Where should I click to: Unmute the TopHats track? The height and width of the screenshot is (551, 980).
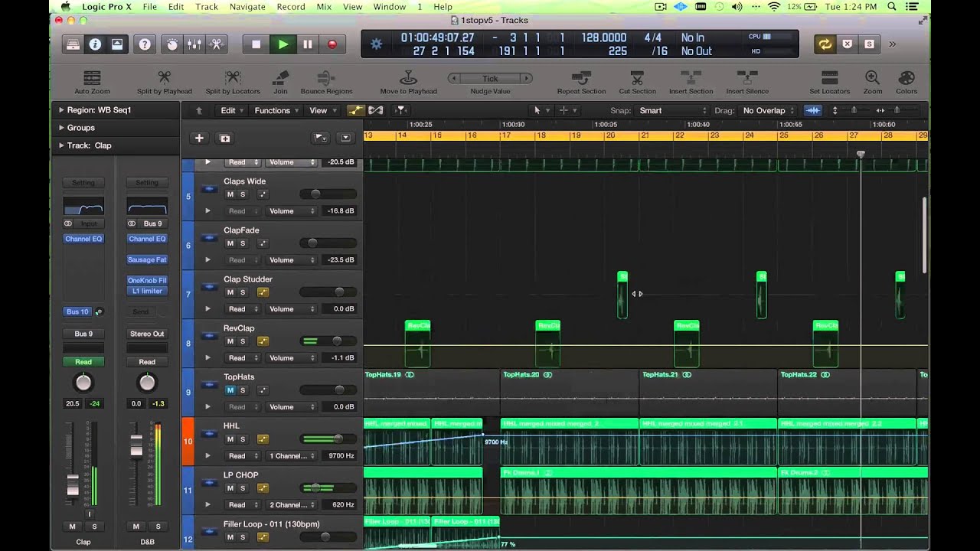tap(230, 390)
